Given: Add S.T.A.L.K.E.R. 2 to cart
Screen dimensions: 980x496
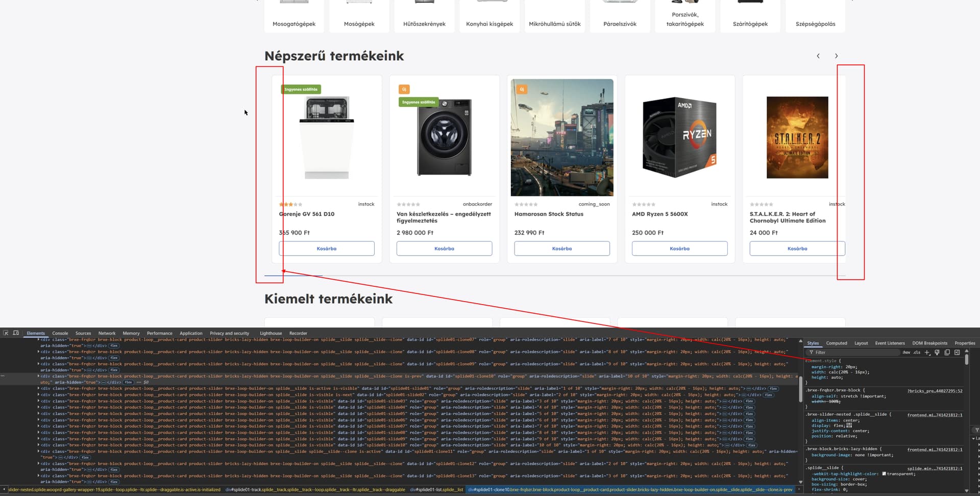Looking at the screenshot, I should 797,249.
